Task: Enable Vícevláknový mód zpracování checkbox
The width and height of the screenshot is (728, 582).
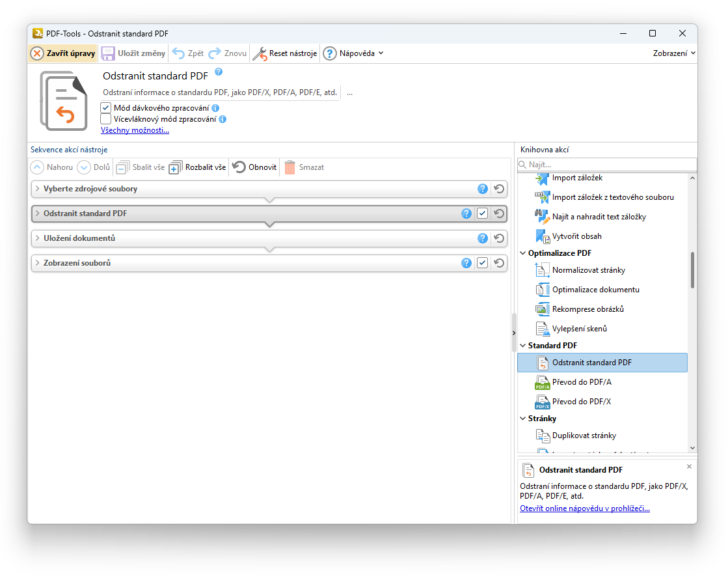Action: [106, 119]
